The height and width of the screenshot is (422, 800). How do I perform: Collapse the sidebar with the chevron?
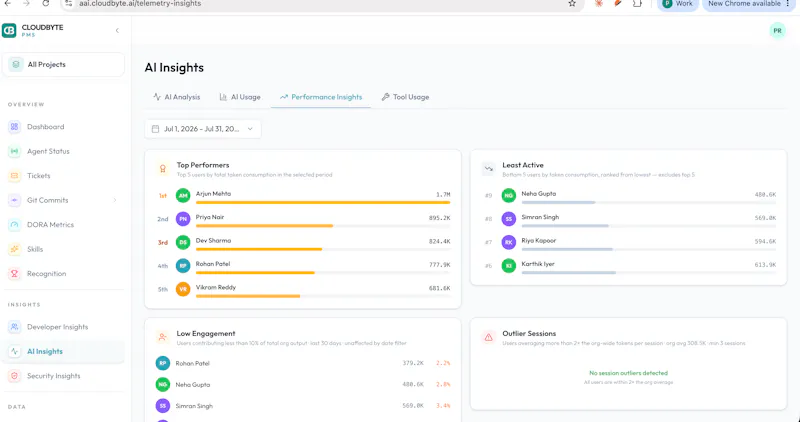click(117, 31)
